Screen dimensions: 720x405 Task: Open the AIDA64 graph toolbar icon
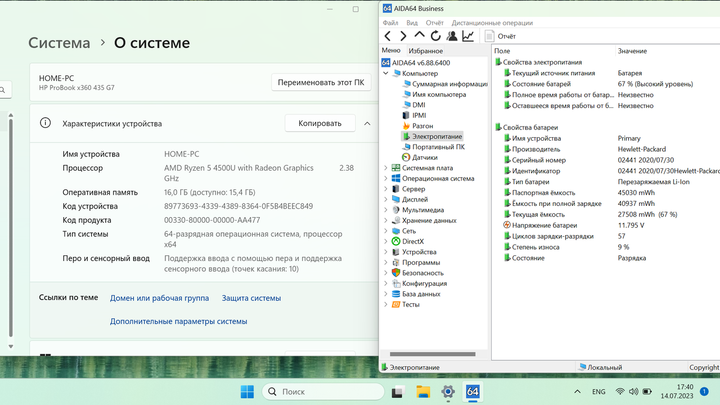(468, 36)
